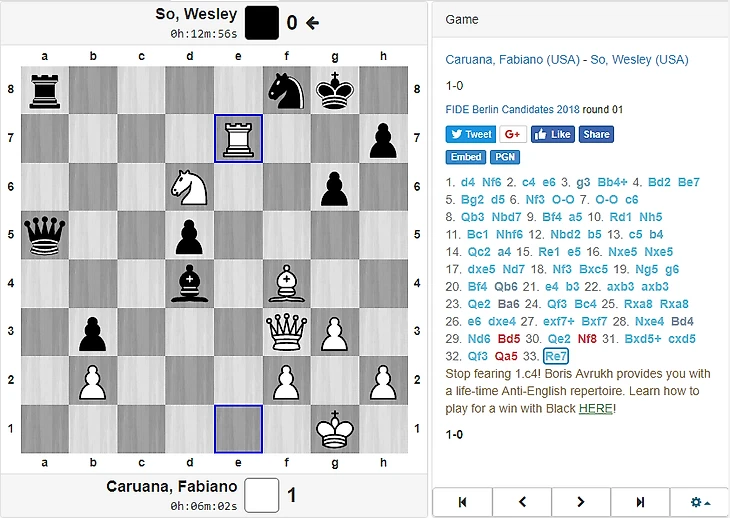The height and width of the screenshot is (518, 730).
Task: Click the Embed button
Action: pyautogui.click(x=466, y=157)
